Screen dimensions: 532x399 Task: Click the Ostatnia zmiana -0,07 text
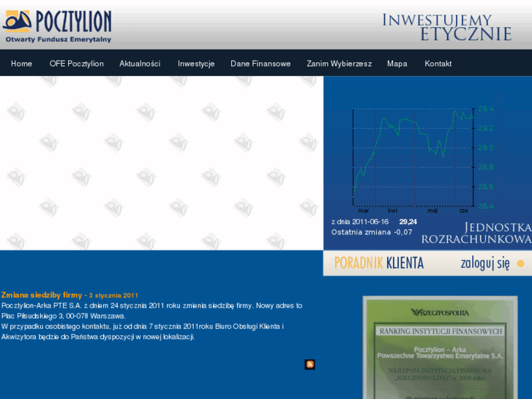click(x=372, y=232)
